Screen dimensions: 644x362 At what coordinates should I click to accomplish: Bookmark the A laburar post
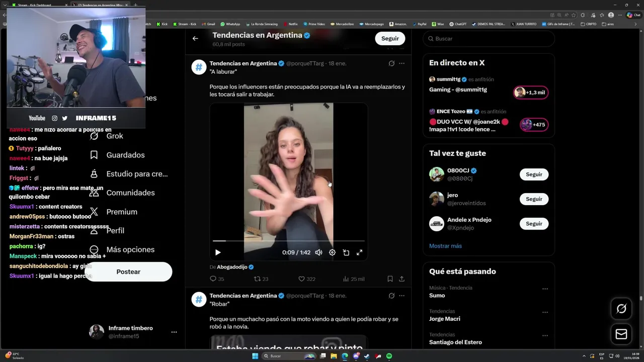pyautogui.click(x=390, y=279)
